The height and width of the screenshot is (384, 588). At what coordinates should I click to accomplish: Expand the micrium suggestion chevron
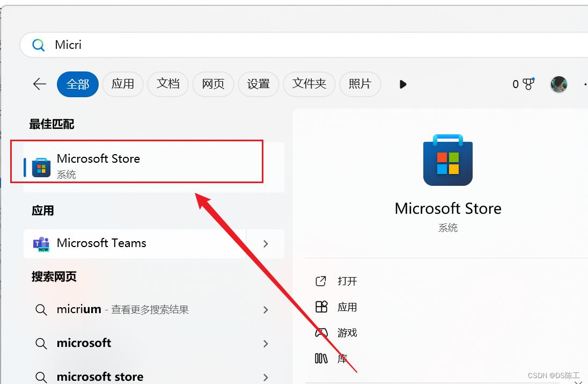coord(266,310)
